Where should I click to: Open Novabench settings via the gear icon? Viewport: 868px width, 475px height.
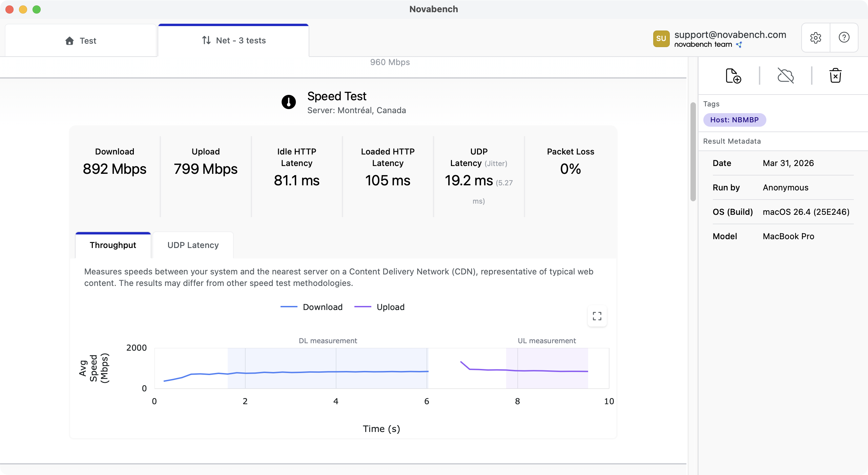tap(815, 37)
